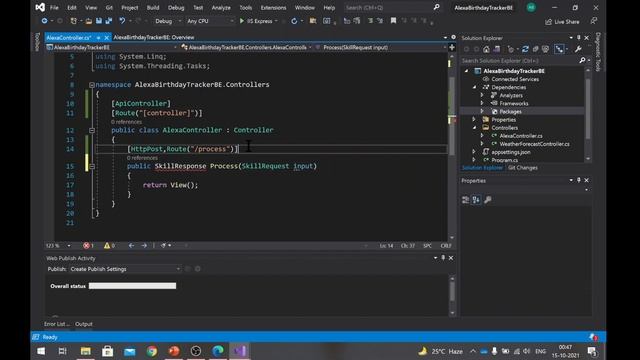Toggle auto-hide pin on Solution Explorer

pyautogui.click(x=578, y=38)
